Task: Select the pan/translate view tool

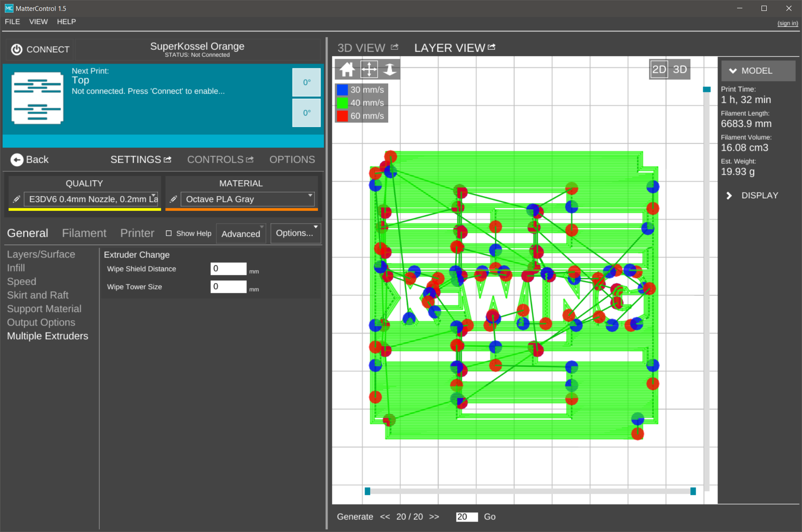Action: [x=369, y=69]
